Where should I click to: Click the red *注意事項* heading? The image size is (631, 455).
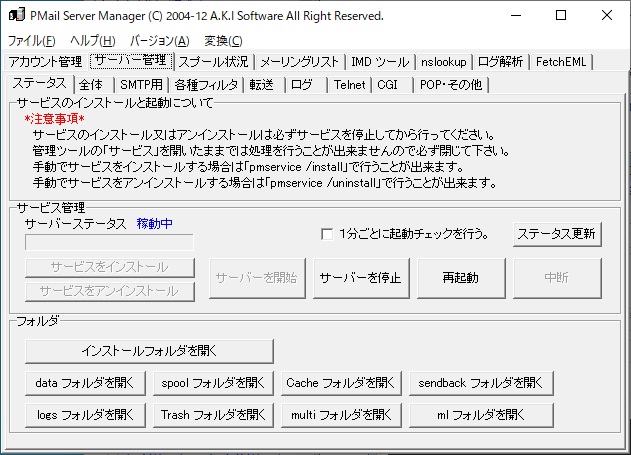point(54,119)
